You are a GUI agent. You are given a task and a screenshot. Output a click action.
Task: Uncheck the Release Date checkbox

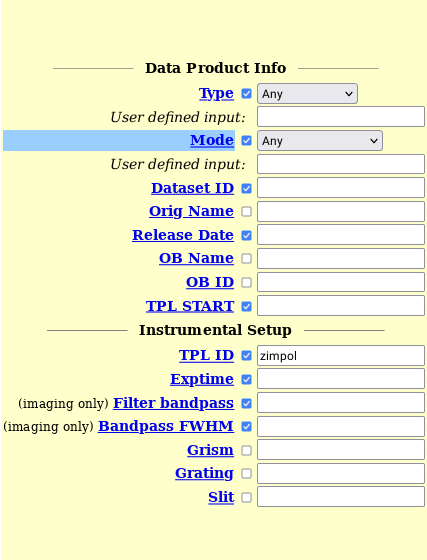[246, 235]
